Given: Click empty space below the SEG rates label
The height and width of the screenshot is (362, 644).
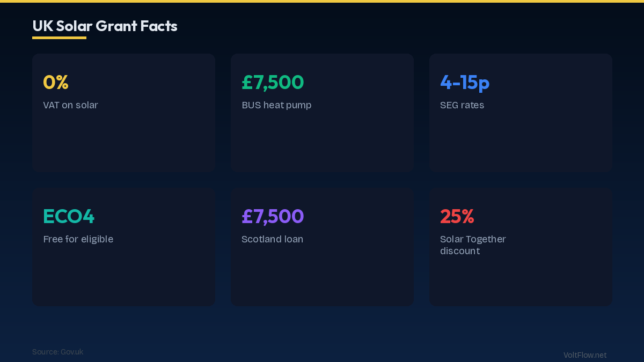Looking at the screenshot, I should 521,142.
